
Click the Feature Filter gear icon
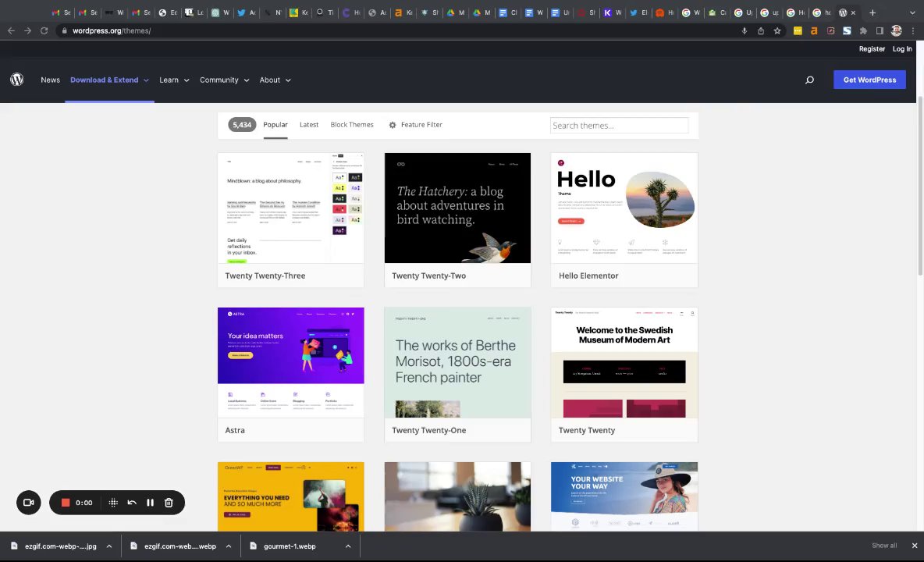pos(393,125)
